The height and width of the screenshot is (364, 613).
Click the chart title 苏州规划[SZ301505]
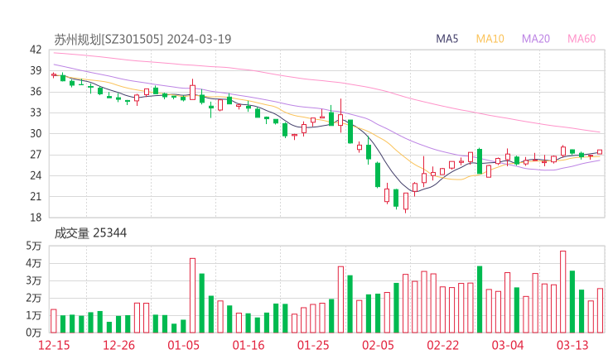click(x=109, y=39)
